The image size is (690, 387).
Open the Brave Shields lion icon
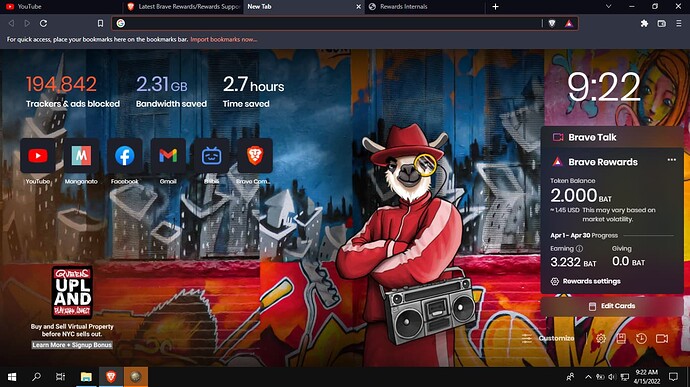(x=552, y=23)
